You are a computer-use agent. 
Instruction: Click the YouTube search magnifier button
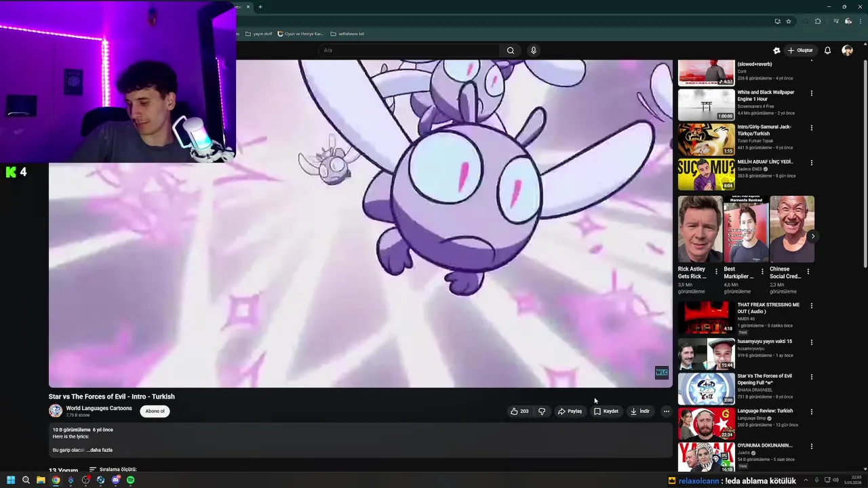pyautogui.click(x=511, y=50)
